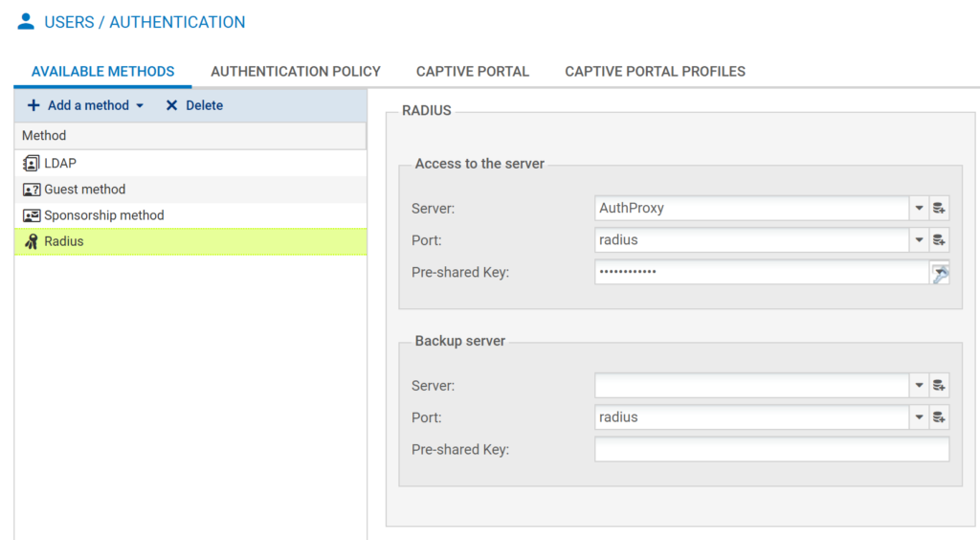
Task: Switch to Authentication Policy tab
Action: click(296, 72)
